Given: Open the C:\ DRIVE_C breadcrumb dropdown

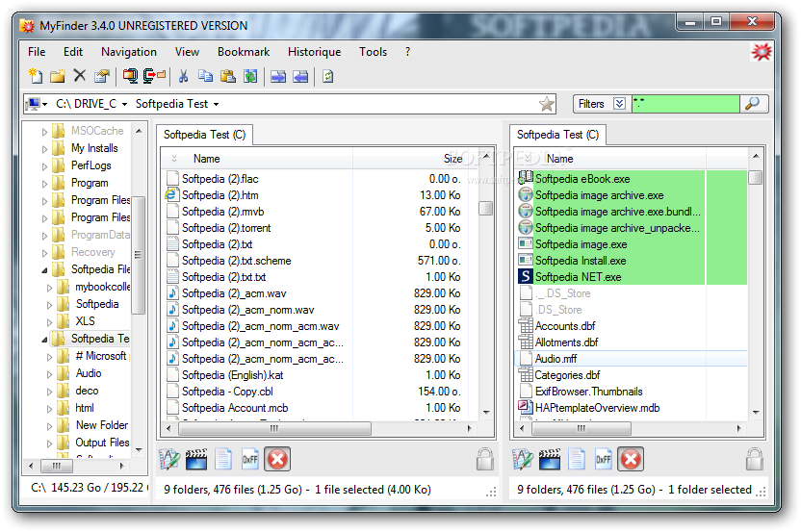Looking at the screenshot, I should click(124, 104).
